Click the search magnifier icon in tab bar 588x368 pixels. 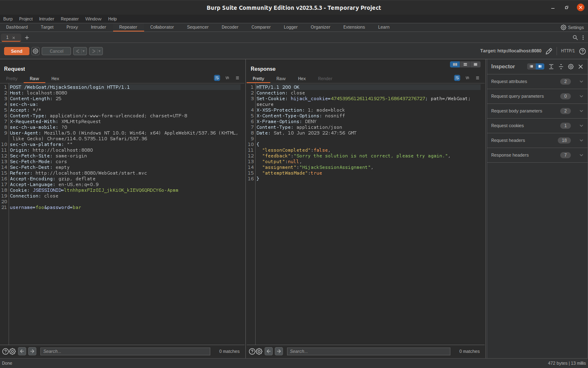pyautogui.click(x=575, y=38)
